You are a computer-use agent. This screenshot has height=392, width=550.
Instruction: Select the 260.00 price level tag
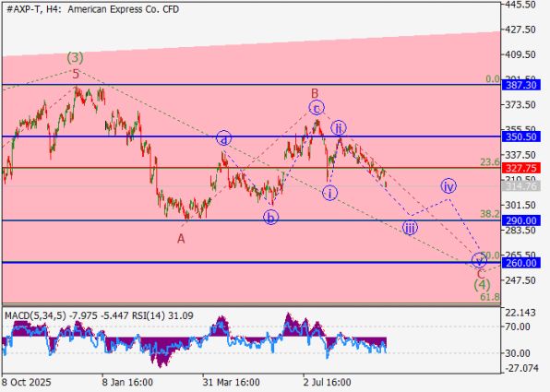(x=521, y=263)
